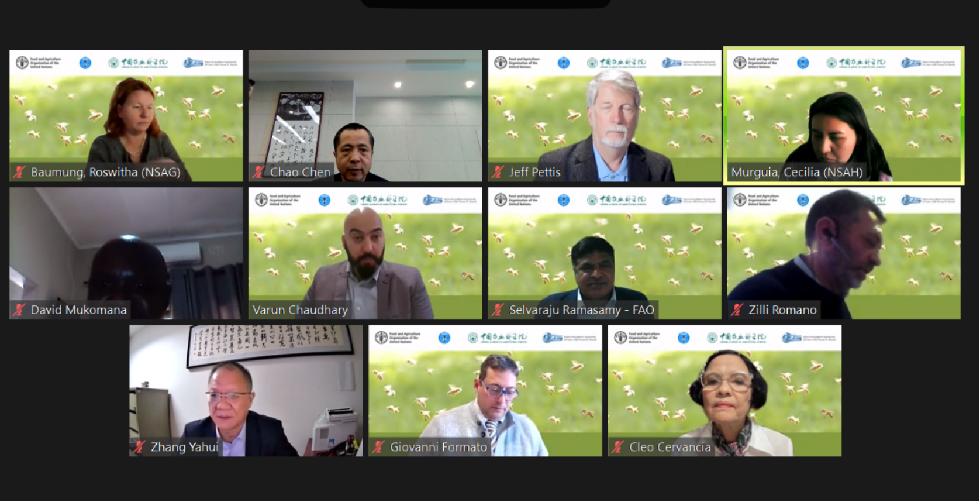
Task: Click muted mic icon next to Chao Chen
Action: point(258,172)
